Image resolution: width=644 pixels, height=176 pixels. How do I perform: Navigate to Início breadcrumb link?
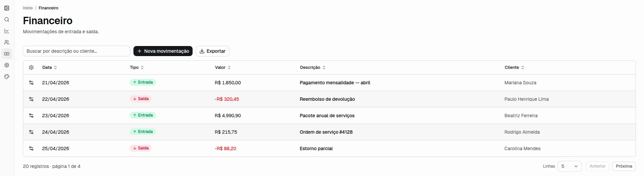[28, 8]
